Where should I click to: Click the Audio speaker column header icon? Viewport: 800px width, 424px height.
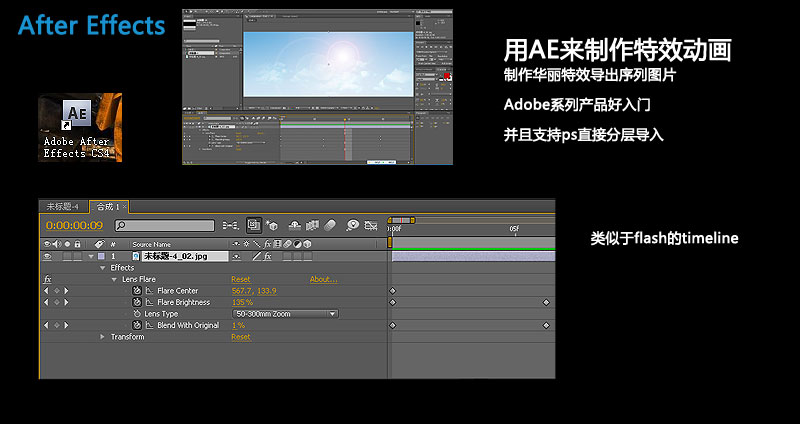coord(57,244)
